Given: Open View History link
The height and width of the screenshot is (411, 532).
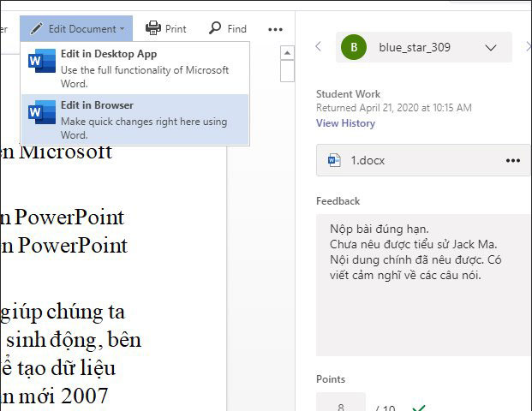Looking at the screenshot, I should tap(345, 123).
